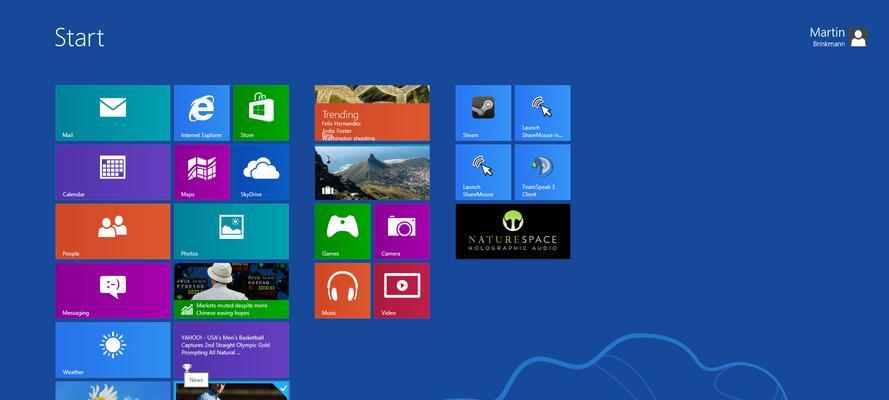
Task: Open the Weather tile
Action: point(113,350)
